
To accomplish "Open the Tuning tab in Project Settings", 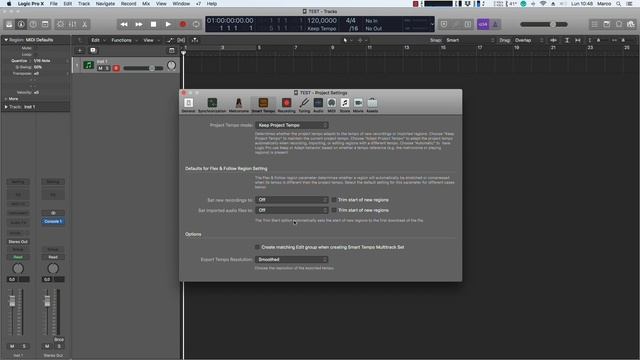I will click(304, 105).
